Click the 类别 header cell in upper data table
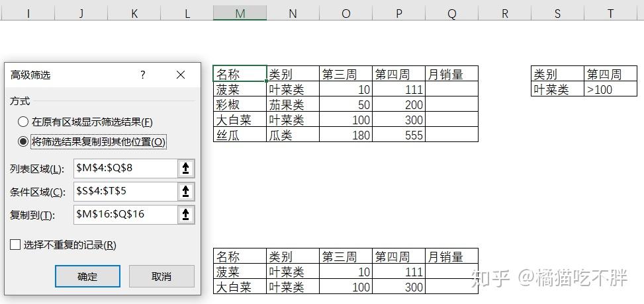The width and height of the screenshot is (644, 304). click(x=293, y=74)
